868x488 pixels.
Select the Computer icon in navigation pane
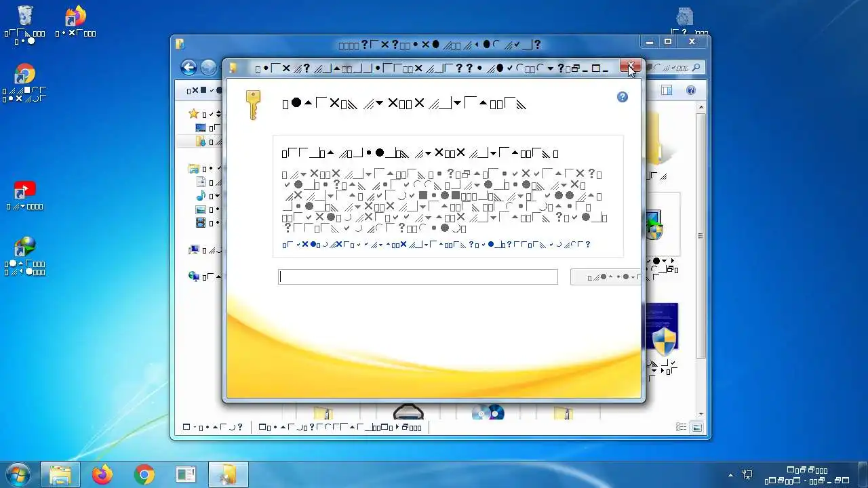coord(194,249)
